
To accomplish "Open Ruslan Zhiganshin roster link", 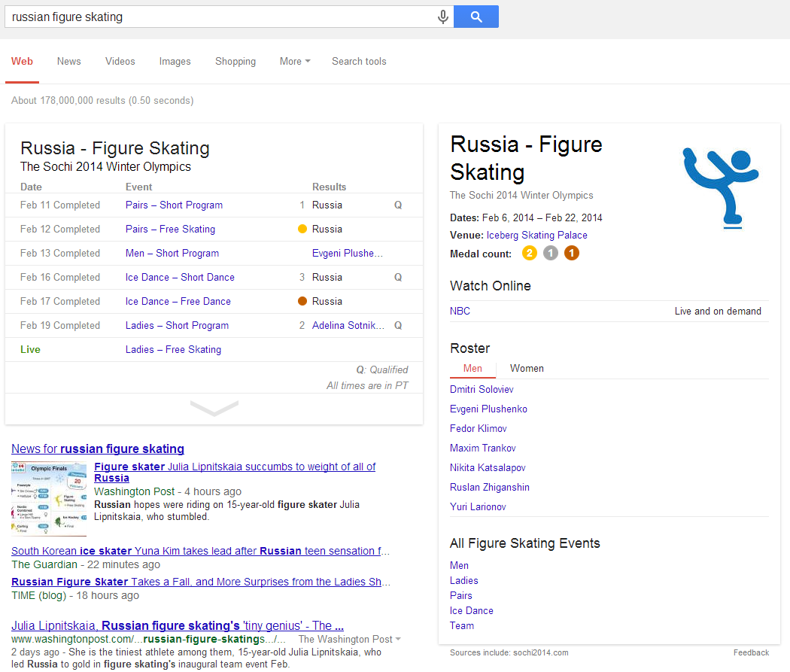I will (x=490, y=487).
